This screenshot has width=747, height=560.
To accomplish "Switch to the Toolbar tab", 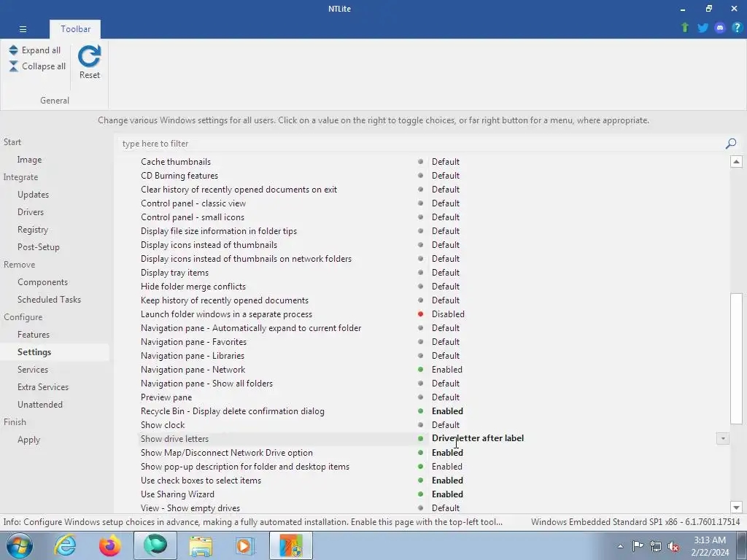I will 75,29.
